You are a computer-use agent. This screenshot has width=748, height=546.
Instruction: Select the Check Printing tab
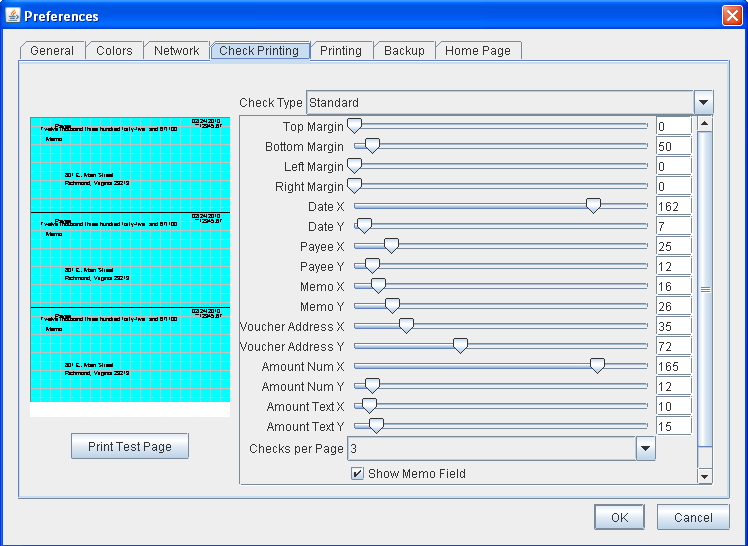point(259,51)
